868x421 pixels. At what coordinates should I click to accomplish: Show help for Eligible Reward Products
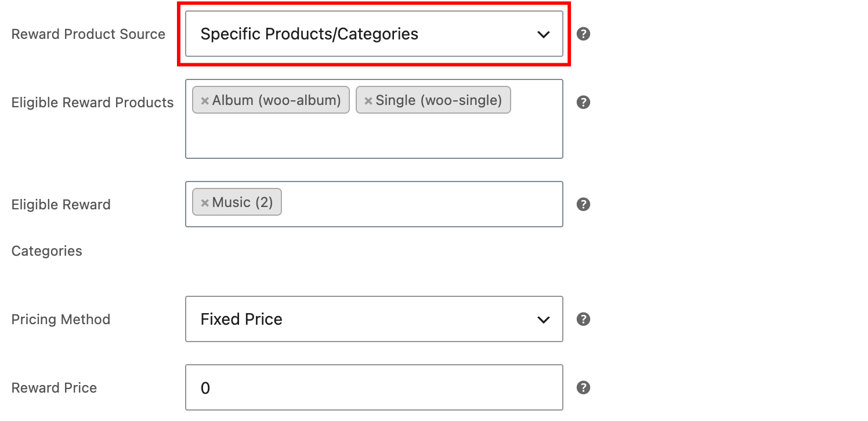pyautogui.click(x=584, y=102)
